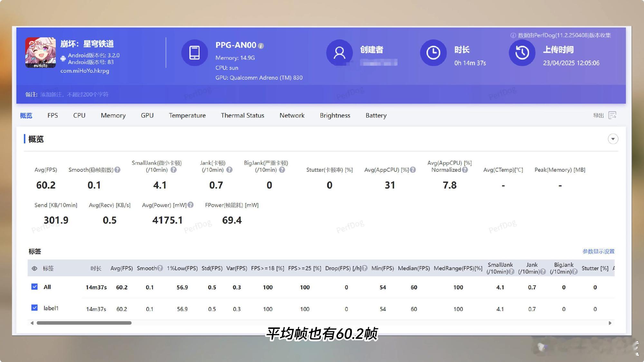This screenshot has height=362, width=644.
Task: Click help icon beside SmallJank (/10min)
Action: (x=174, y=170)
